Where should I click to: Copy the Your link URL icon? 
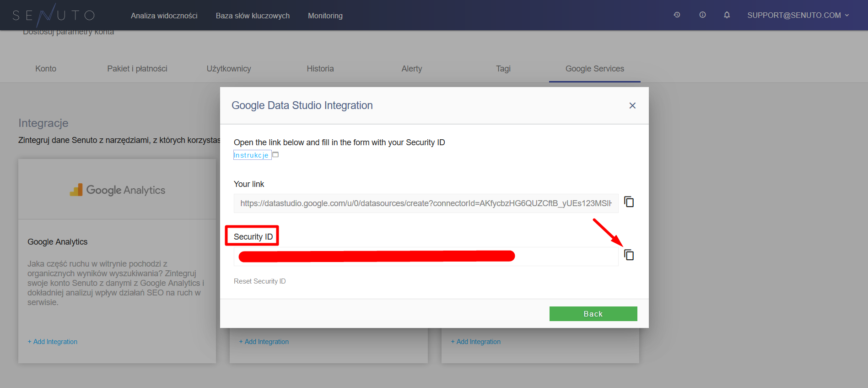(629, 202)
